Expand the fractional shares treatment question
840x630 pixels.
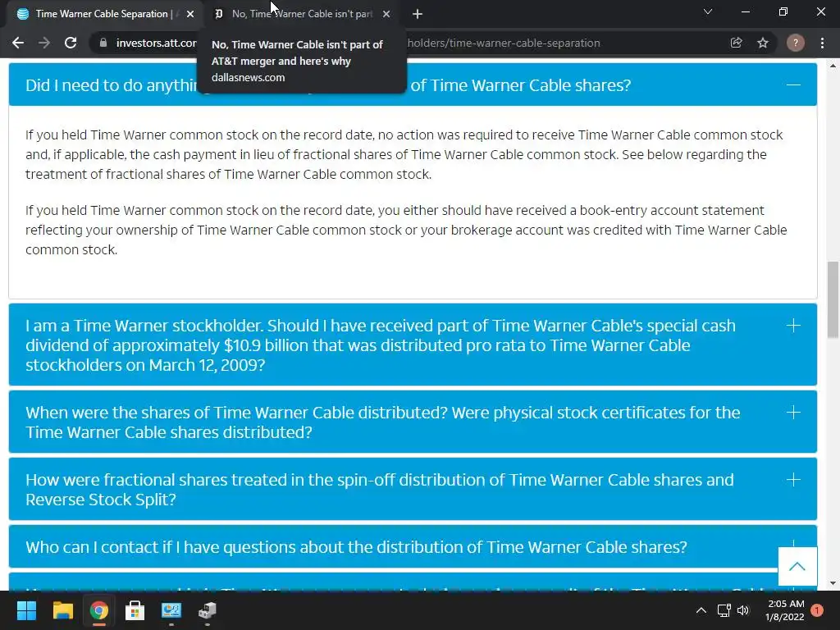(413, 489)
